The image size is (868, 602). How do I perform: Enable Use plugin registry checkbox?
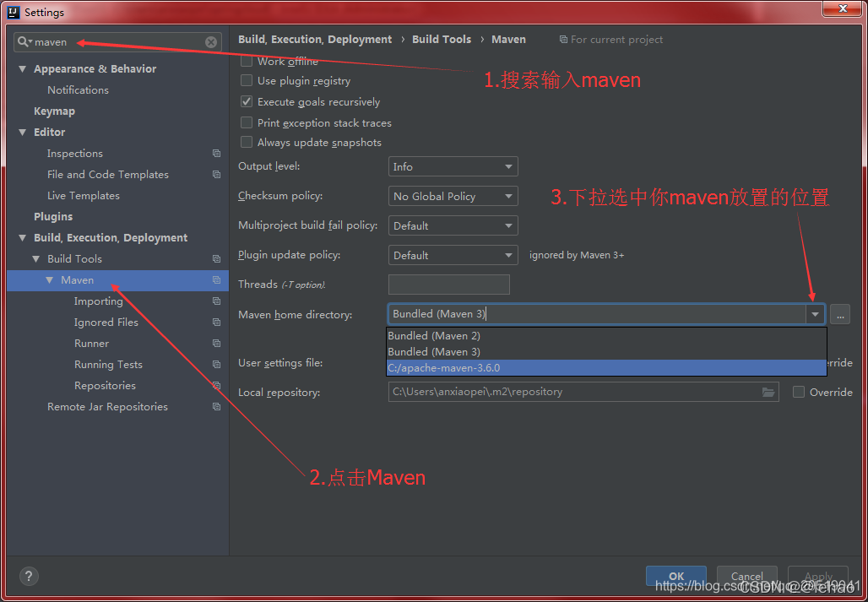click(247, 81)
